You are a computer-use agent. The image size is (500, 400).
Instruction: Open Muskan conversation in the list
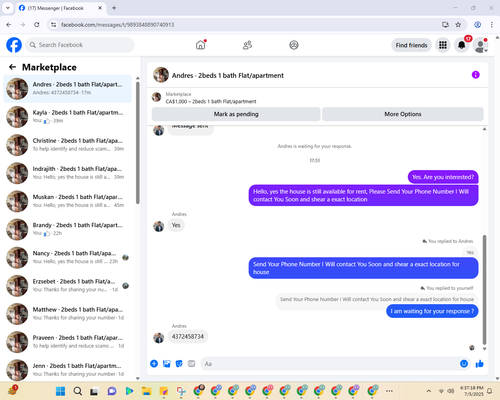pyautogui.click(x=67, y=201)
